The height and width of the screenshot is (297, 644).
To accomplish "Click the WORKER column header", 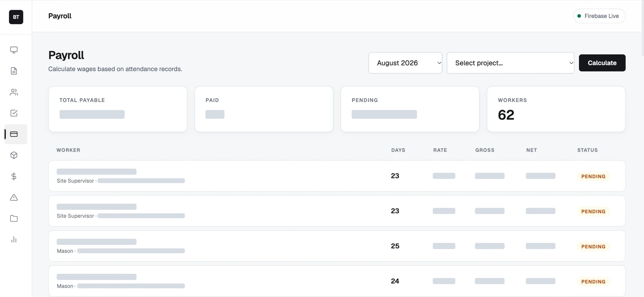I will pyautogui.click(x=68, y=150).
